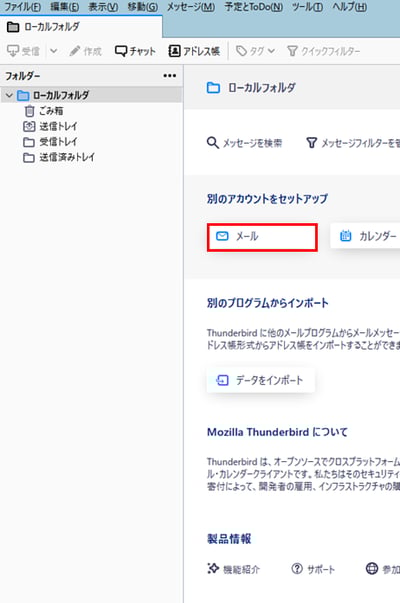Open the チャット chat toolbar button
This screenshot has width=400, height=603.
pyautogui.click(x=135, y=51)
